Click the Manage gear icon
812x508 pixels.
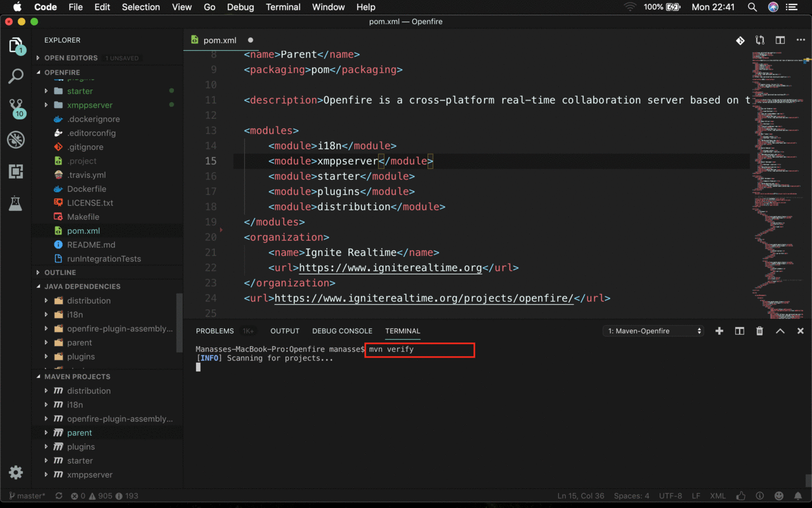coord(16,472)
